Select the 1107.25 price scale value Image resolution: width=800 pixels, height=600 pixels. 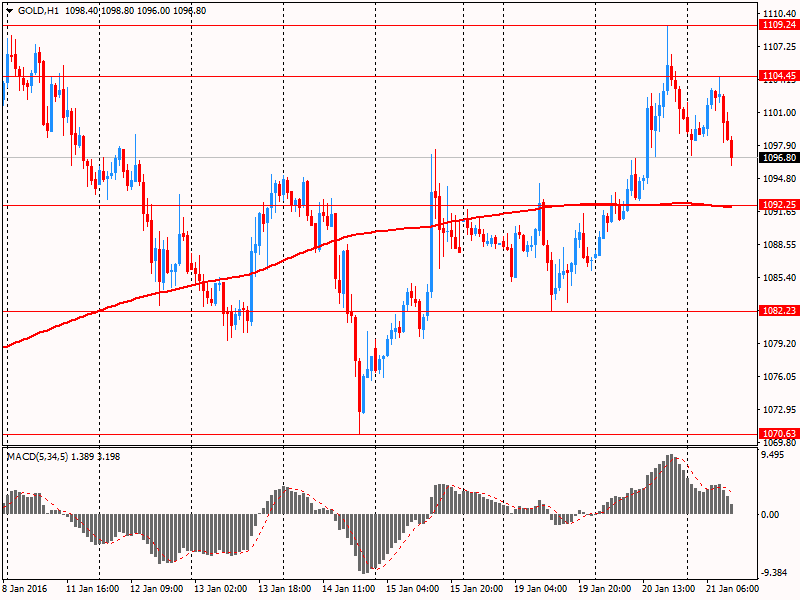[779, 46]
